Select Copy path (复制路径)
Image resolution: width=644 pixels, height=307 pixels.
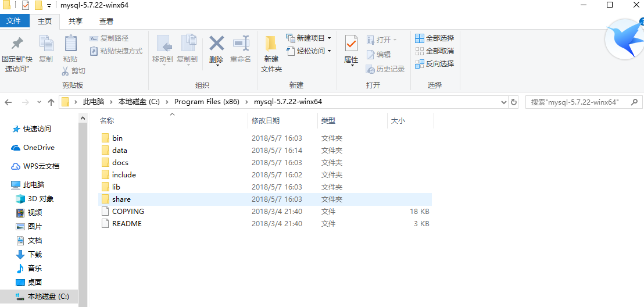[109, 38]
